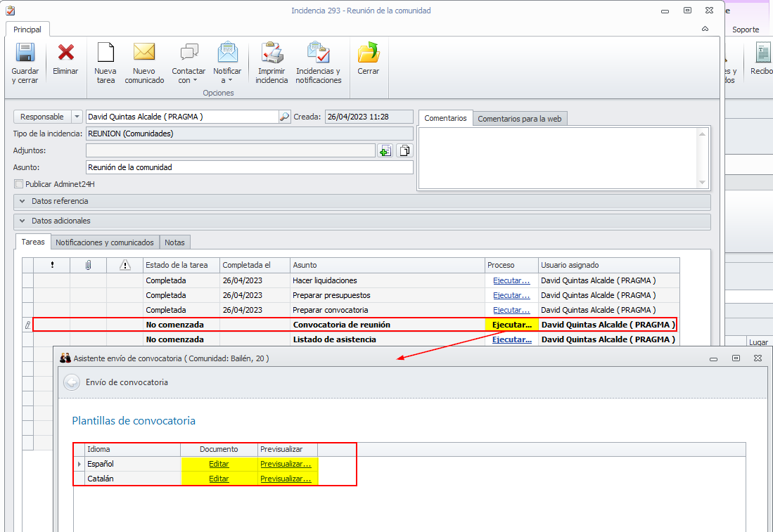
Task: Create a Nueva tarea from the ribbon
Action: pyautogui.click(x=106, y=53)
